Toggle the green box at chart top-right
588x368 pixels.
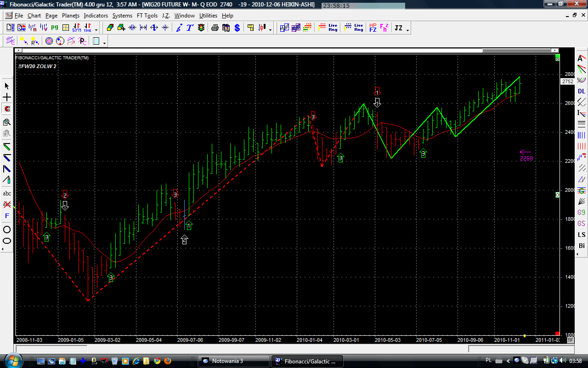tap(557, 59)
